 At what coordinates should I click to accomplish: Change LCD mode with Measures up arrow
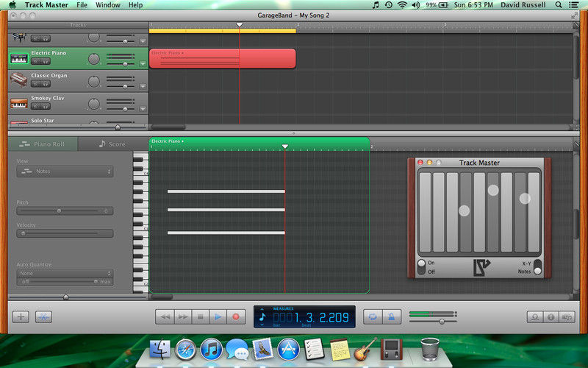point(262,309)
